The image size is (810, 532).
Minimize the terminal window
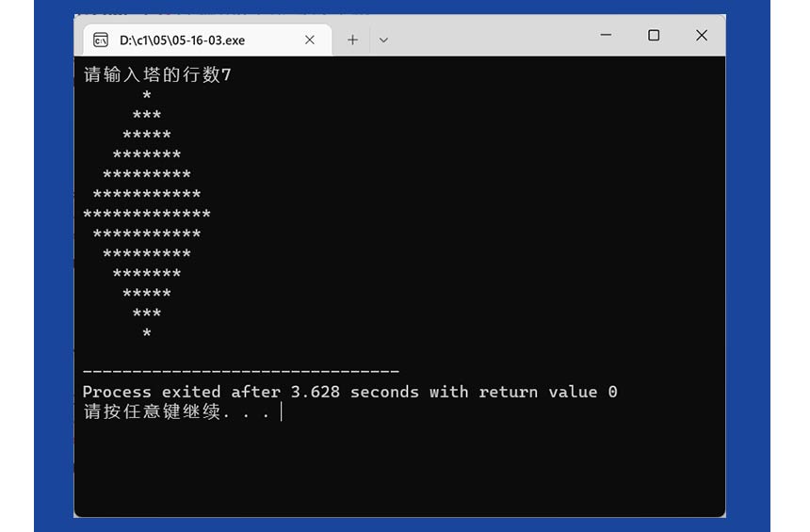607,36
